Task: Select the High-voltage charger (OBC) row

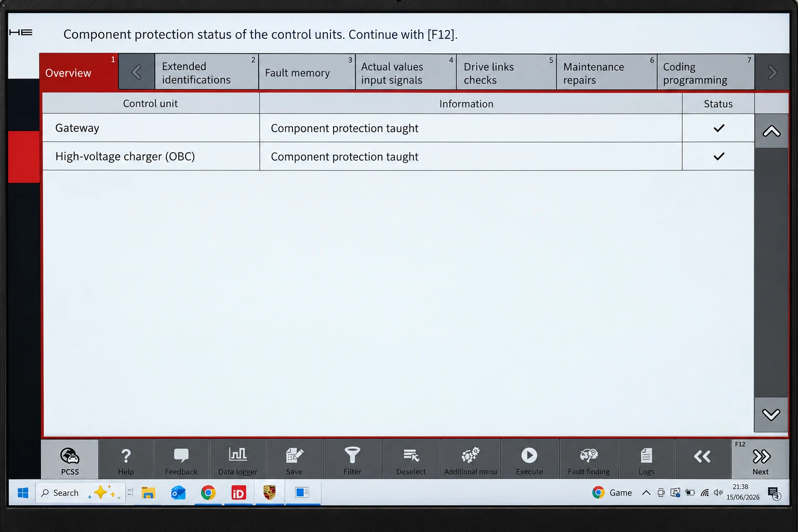Action: coord(398,156)
